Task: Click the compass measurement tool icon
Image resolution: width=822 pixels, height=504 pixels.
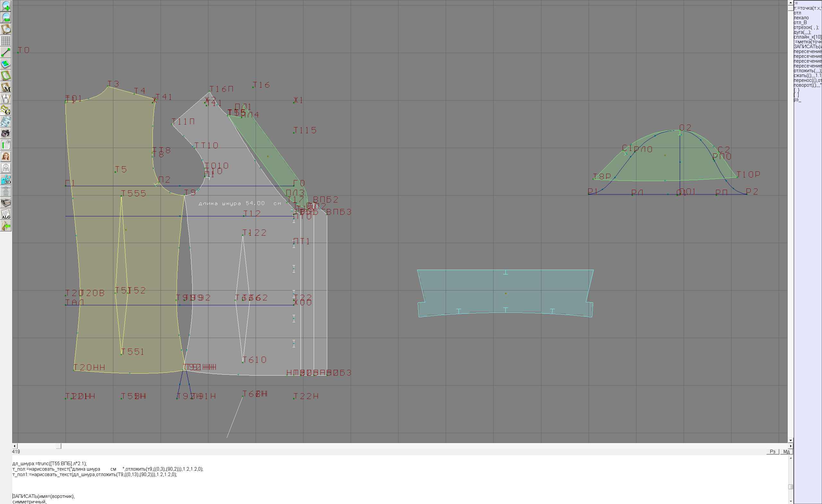Action: click(x=6, y=99)
